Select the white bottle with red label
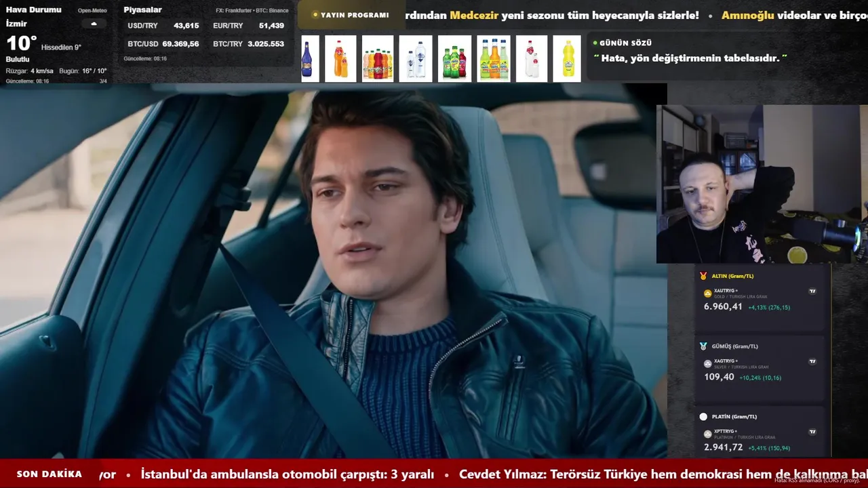 coord(532,59)
